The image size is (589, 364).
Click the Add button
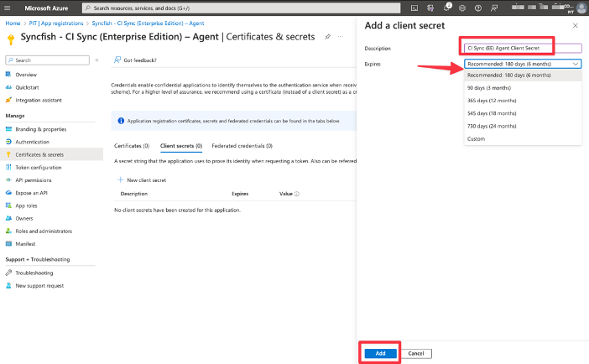click(x=381, y=353)
